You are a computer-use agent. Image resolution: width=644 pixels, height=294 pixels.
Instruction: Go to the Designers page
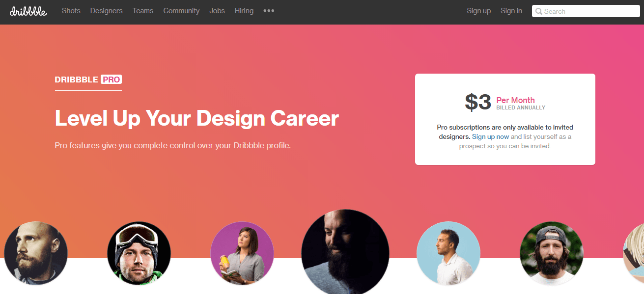click(107, 11)
